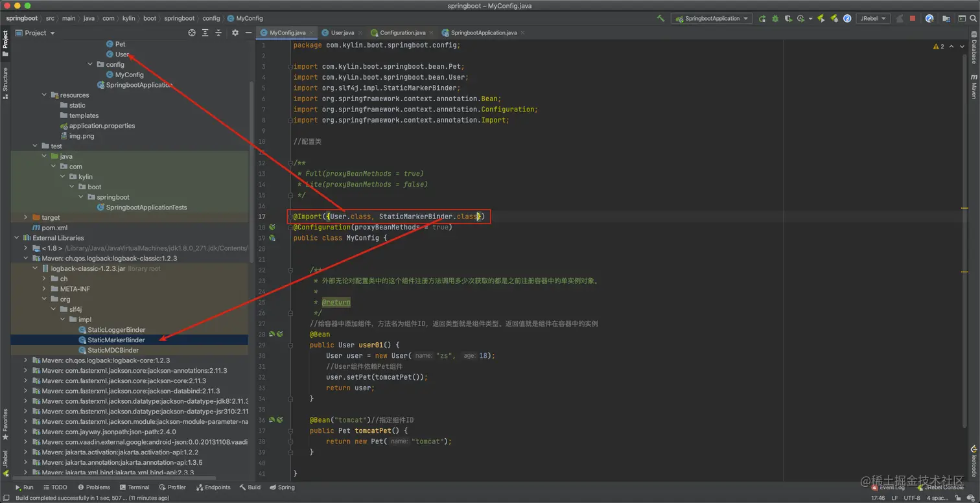The height and width of the screenshot is (503, 980).
Task: Open the Configuration.java editor tab
Action: (402, 32)
